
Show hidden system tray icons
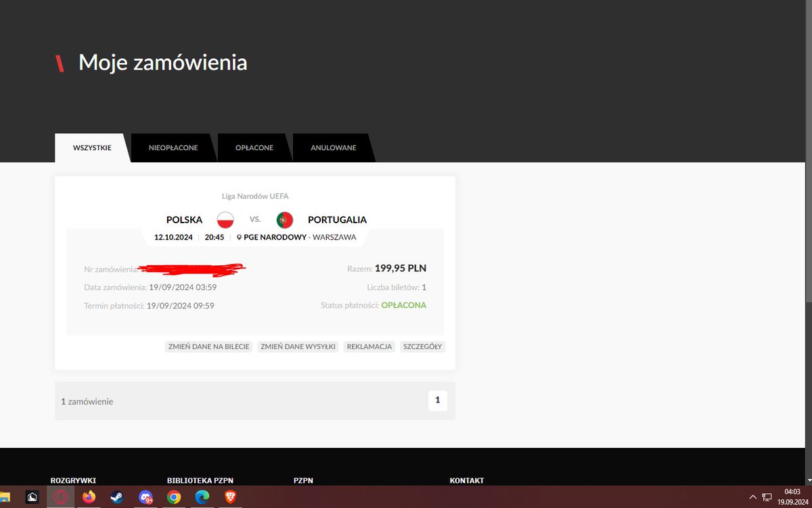click(x=754, y=497)
